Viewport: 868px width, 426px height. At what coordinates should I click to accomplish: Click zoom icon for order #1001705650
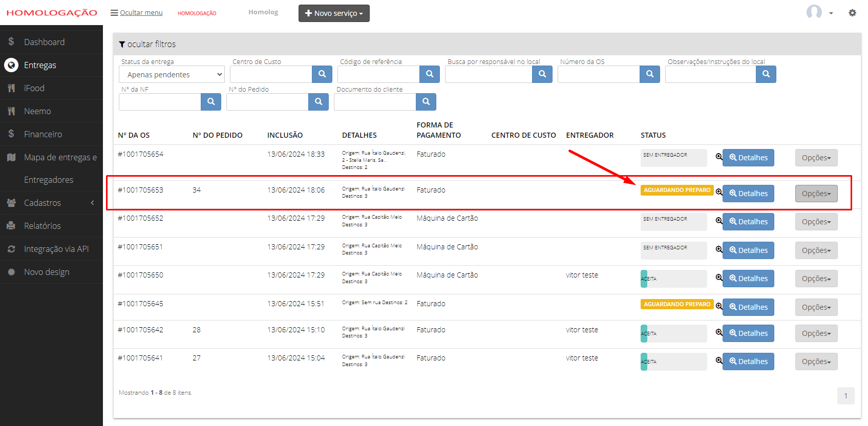[719, 278]
